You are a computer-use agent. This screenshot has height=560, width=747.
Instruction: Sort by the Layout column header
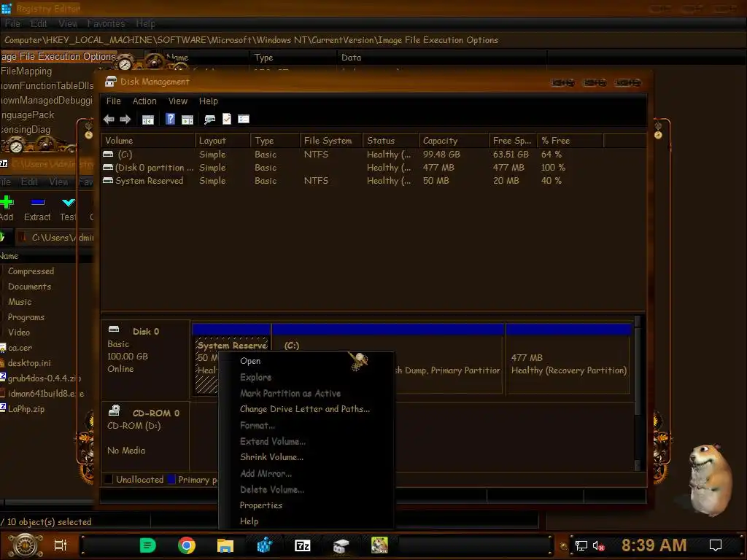tap(222, 141)
